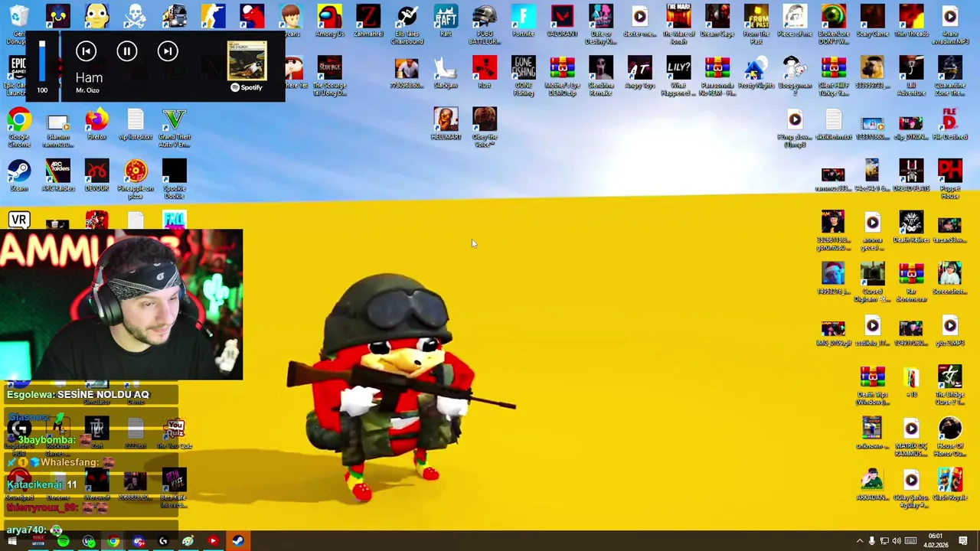Screen dimensions: 980x551
Task: Open the Fortnite shortcut
Action: (x=524, y=21)
